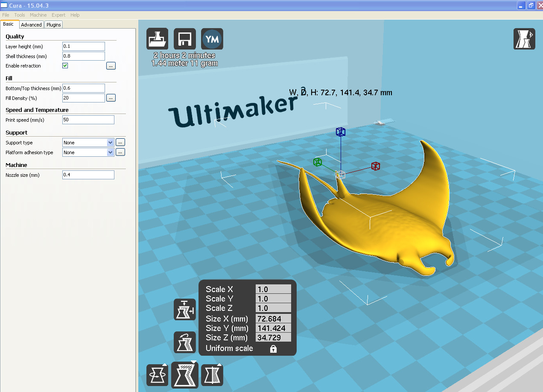The height and width of the screenshot is (392, 543).
Task: Click the Reset scale icon
Action: tap(185, 342)
